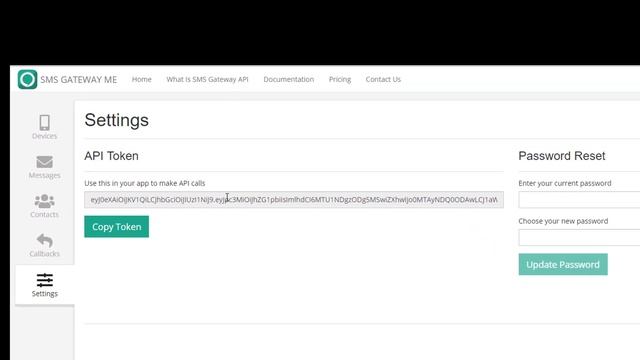Click 'Use this in your app' text

144,183
